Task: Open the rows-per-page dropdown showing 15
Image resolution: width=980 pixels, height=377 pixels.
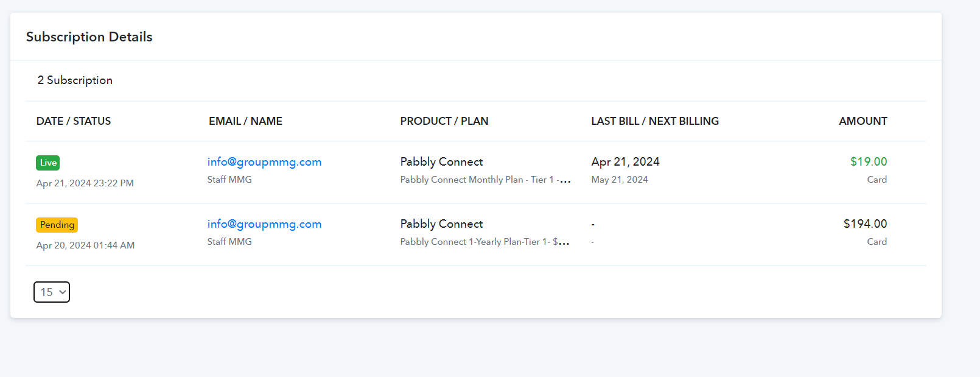Action: point(52,292)
